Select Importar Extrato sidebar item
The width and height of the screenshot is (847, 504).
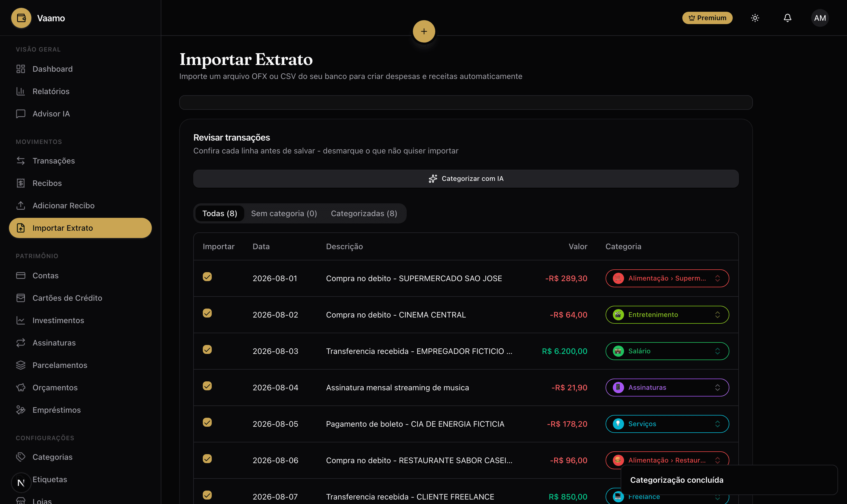point(80,228)
